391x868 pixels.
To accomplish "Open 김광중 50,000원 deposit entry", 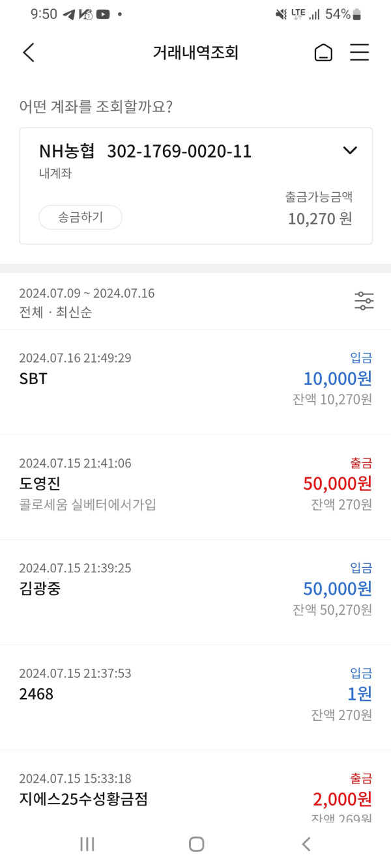I will pyautogui.click(x=195, y=592).
